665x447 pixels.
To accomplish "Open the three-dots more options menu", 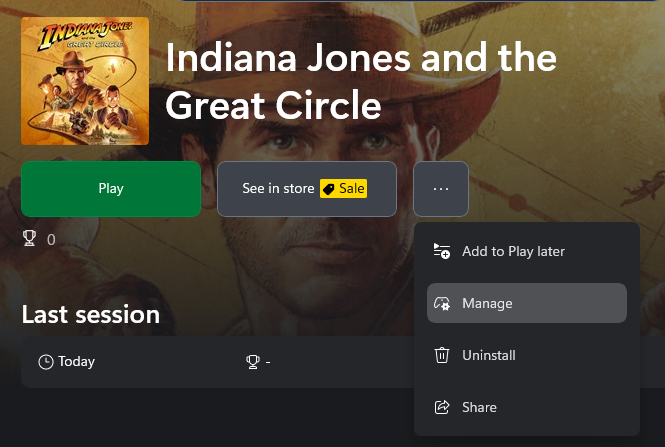I will 440,188.
